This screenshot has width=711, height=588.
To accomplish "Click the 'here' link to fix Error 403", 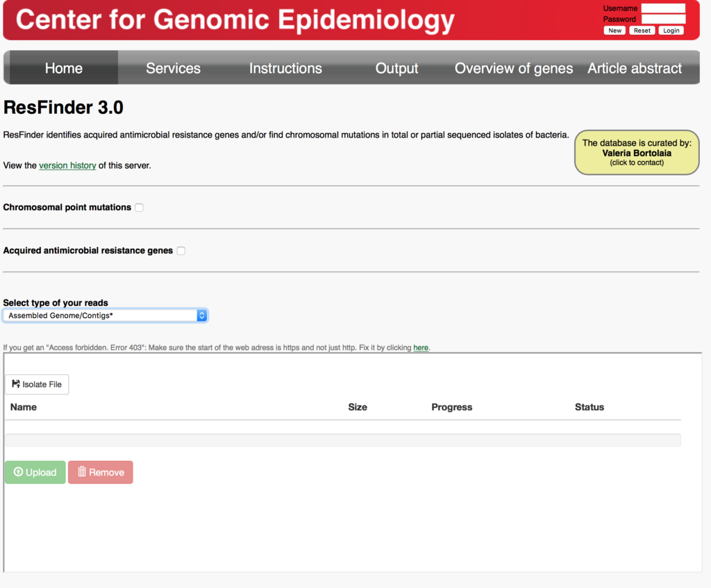I will (x=421, y=347).
